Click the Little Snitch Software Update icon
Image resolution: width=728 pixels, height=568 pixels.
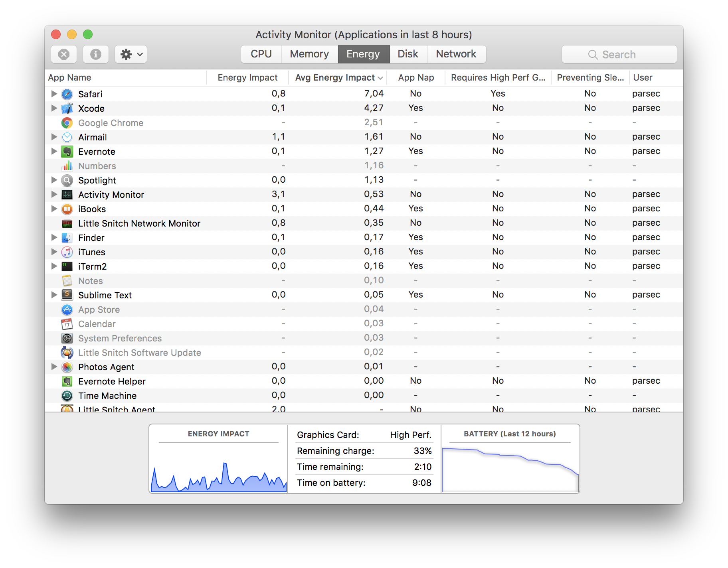[67, 353]
